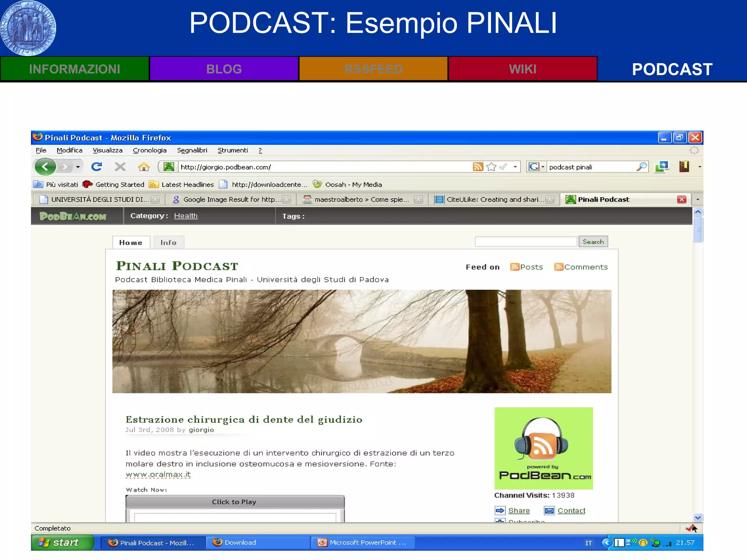Image resolution: width=747 pixels, height=560 pixels.
Task: Click the forward navigation arrow
Action: pos(65,167)
